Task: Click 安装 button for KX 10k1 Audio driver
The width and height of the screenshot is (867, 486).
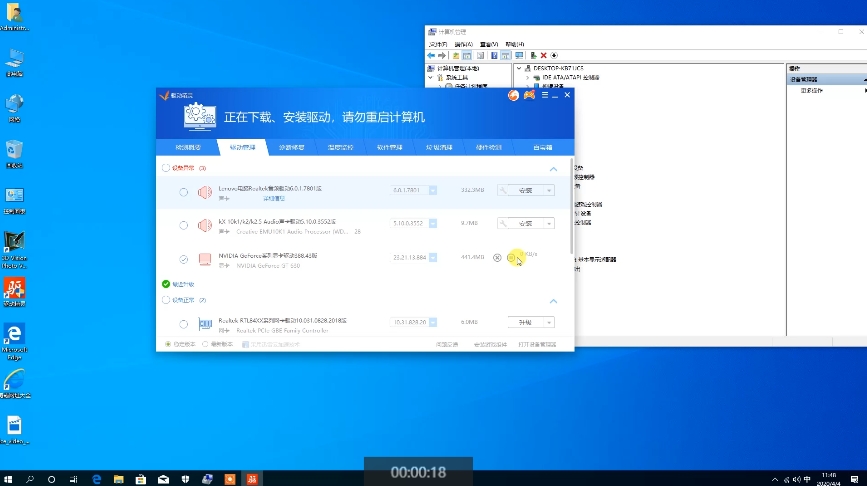Action: click(525, 223)
